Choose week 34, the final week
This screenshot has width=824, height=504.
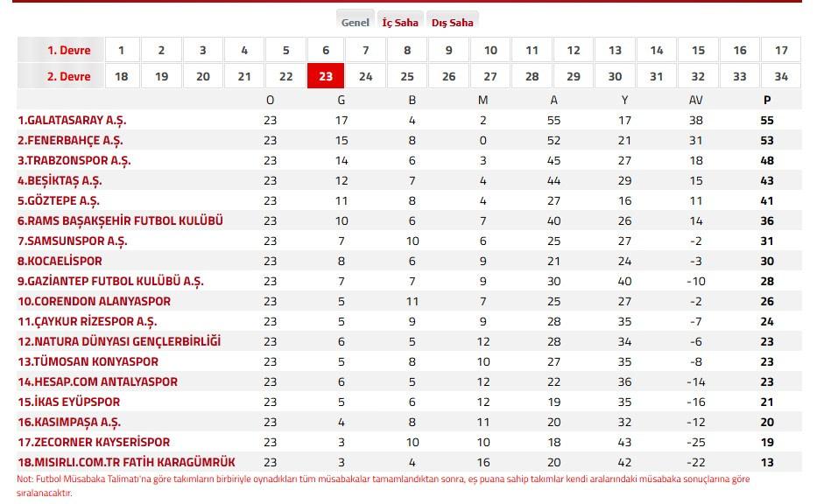(781, 76)
